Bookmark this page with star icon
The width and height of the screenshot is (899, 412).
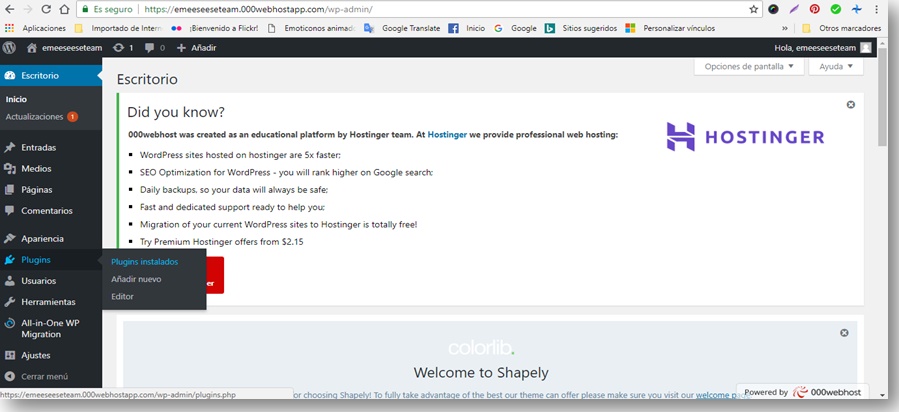pos(753,9)
